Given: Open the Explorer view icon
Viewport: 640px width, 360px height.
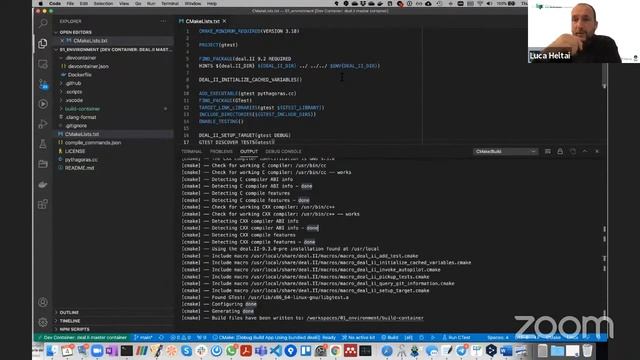Looking at the screenshot, I should coord(43,43).
